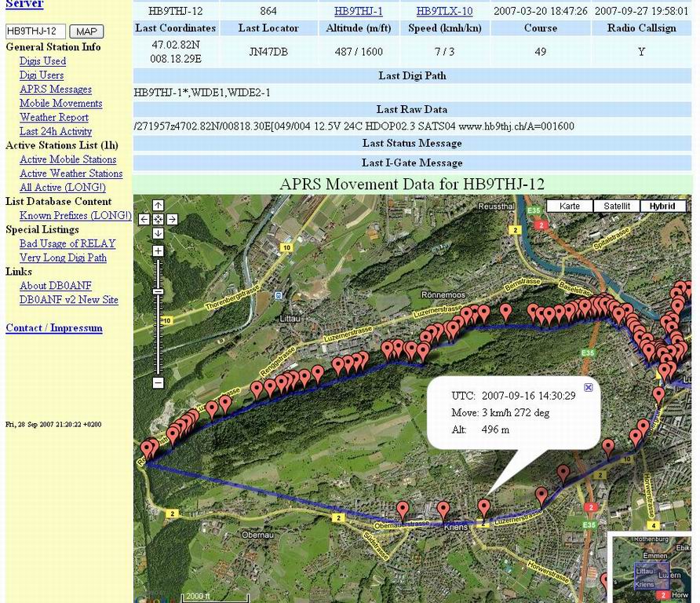Click the red marker the info balloon points to
700x603 pixels.
pyautogui.click(x=484, y=509)
